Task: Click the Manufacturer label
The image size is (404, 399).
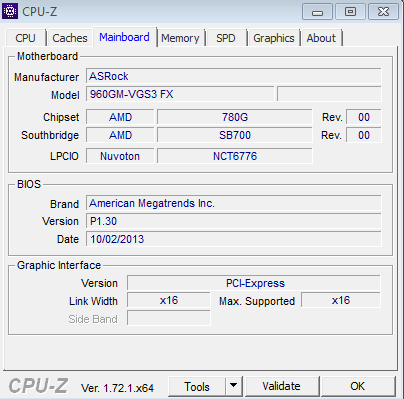Action: click(x=46, y=77)
